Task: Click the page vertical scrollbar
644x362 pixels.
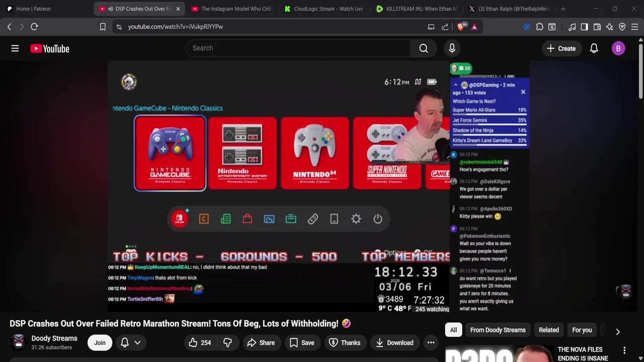Action: point(640,70)
